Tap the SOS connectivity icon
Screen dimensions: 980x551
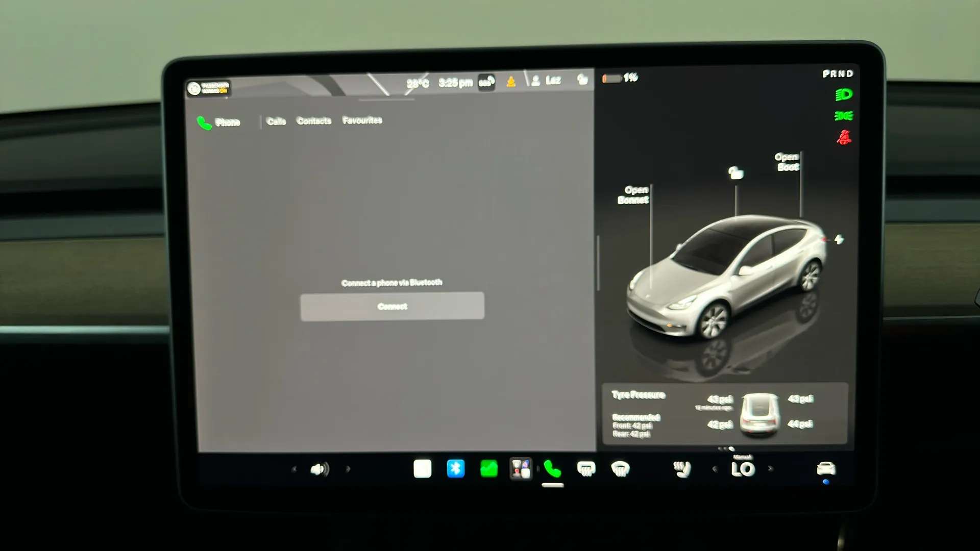pos(486,82)
